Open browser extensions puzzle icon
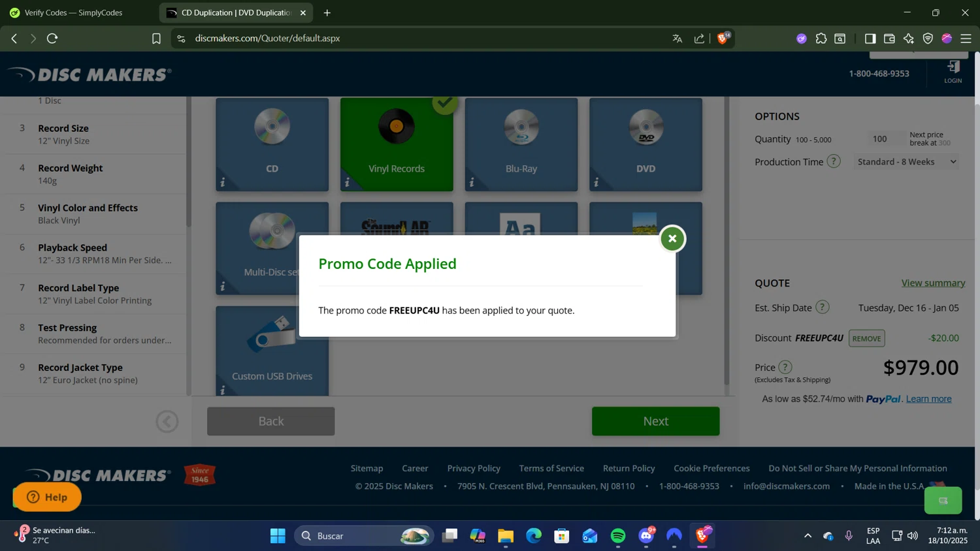The height and width of the screenshot is (551, 980). [821, 39]
